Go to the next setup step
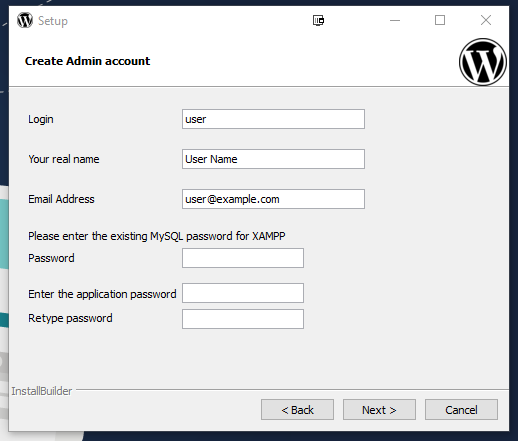 tap(379, 410)
